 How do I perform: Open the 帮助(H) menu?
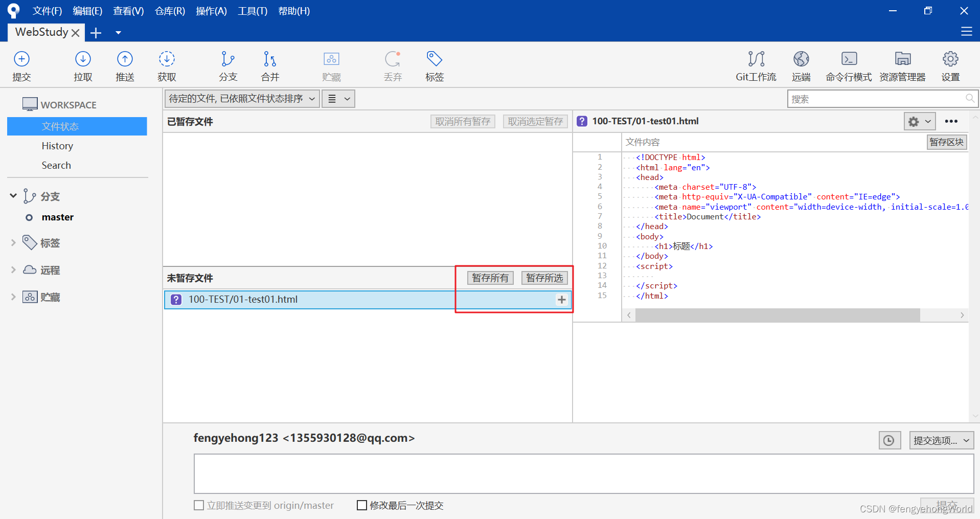[x=294, y=11]
